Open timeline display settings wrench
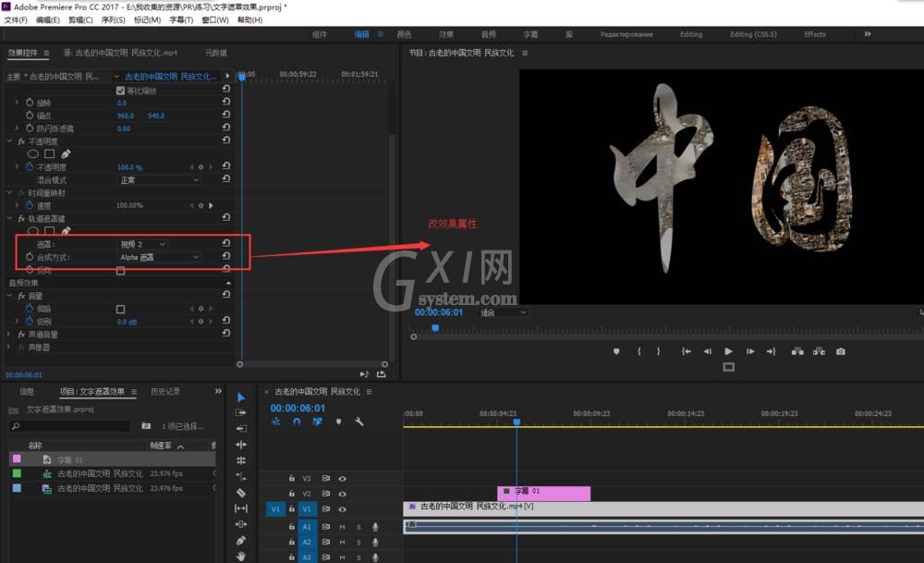Viewport: 924px width, 563px height. [x=359, y=422]
